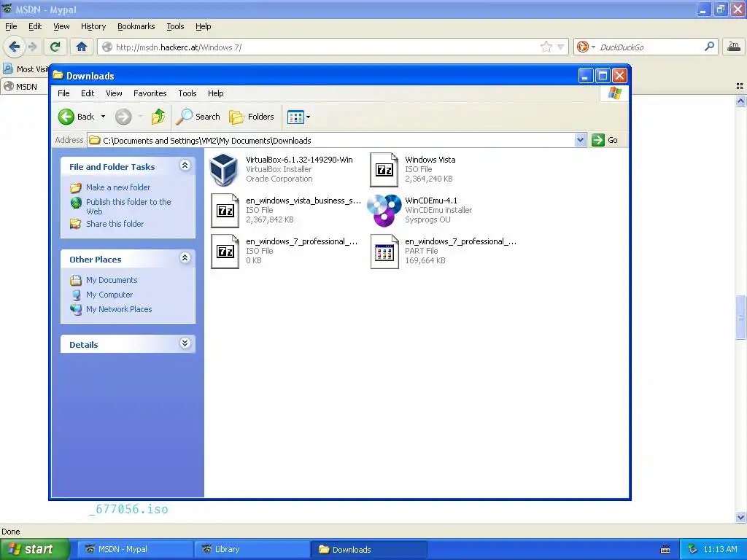This screenshot has width=747, height=560.
Task: Collapse the Other Places panel
Action: (x=185, y=258)
